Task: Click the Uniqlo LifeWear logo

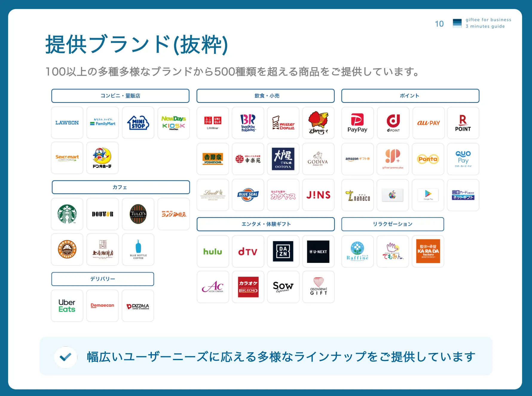Action: pos(213,123)
